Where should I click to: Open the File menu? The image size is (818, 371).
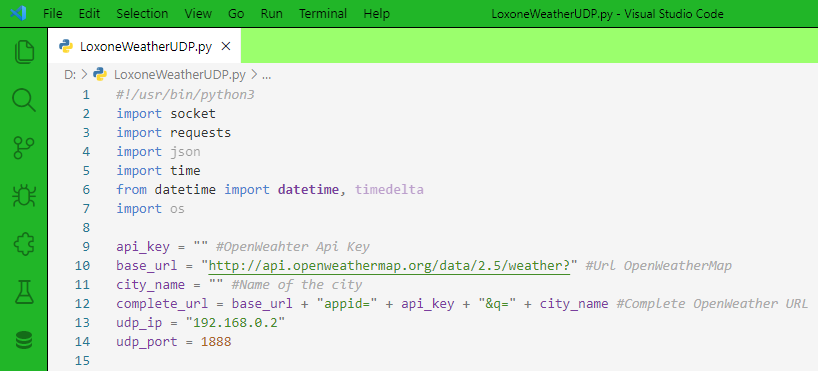[53, 14]
